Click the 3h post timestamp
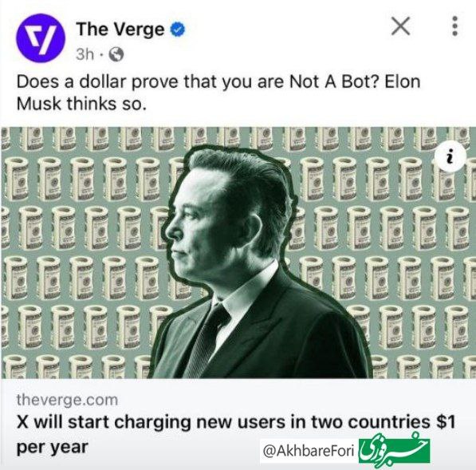The width and height of the screenshot is (476, 470). [x=85, y=54]
